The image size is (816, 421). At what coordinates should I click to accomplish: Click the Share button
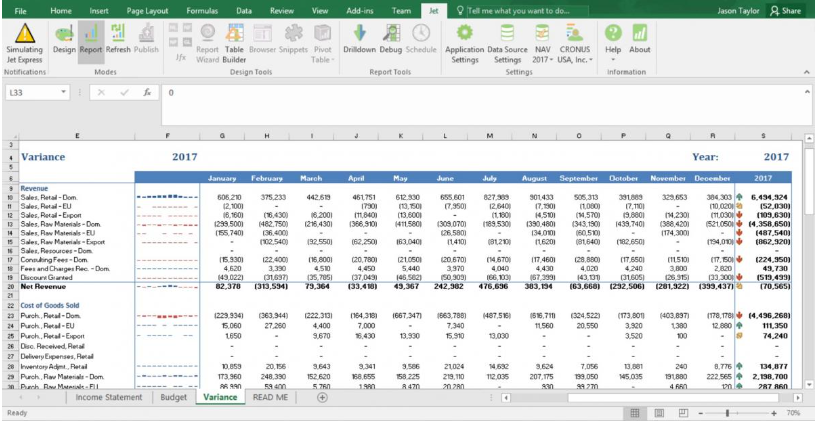pyautogui.click(x=785, y=10)
